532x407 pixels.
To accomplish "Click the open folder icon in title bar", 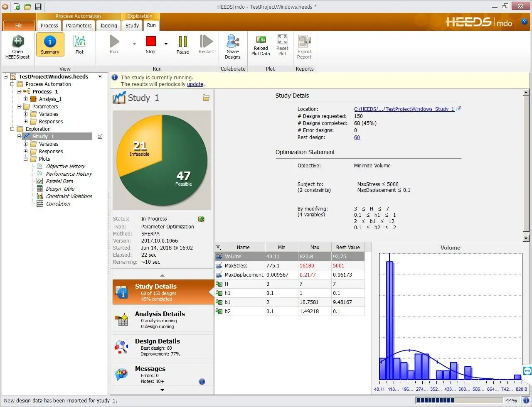I will [27, 7].
